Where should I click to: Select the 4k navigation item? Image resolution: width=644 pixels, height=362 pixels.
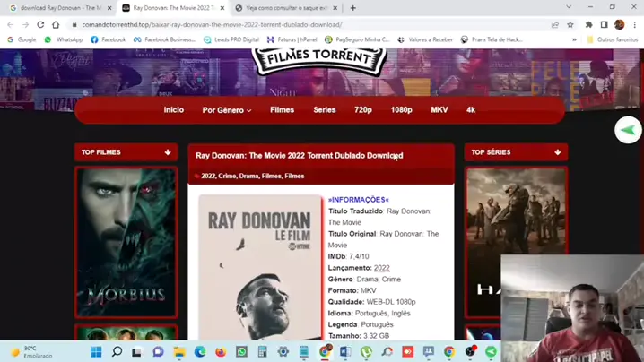coord(471,110)
